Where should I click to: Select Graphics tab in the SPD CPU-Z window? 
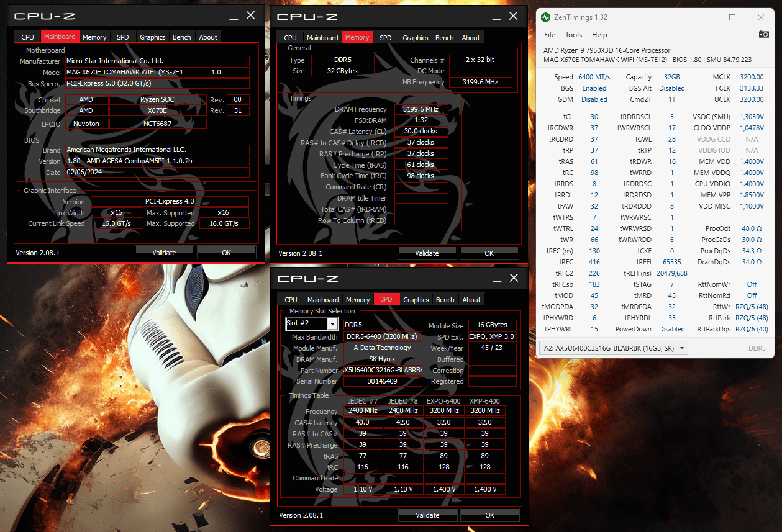[x=416, y=299]
